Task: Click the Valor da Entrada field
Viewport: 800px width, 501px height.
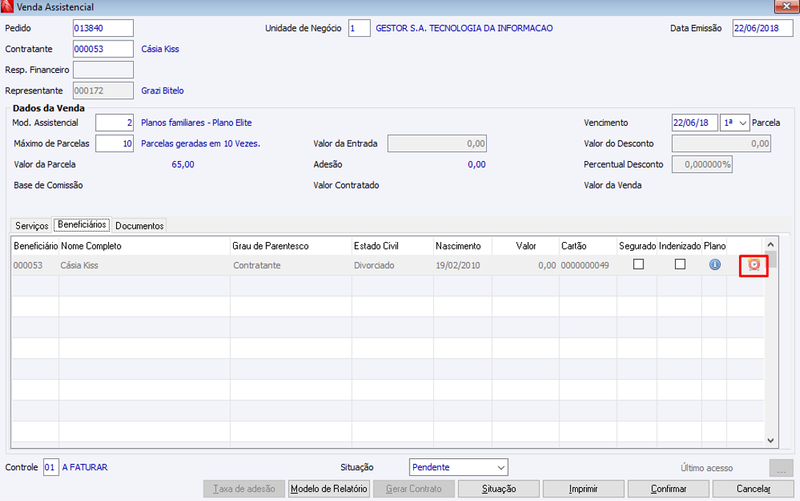Action: click(437, 144)
